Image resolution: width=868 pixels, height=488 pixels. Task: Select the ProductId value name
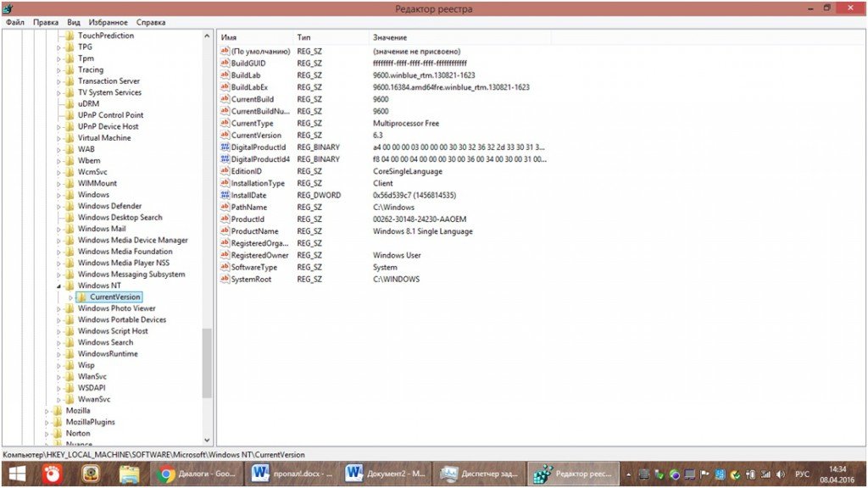pyautogui.click(x=248, y=219)
